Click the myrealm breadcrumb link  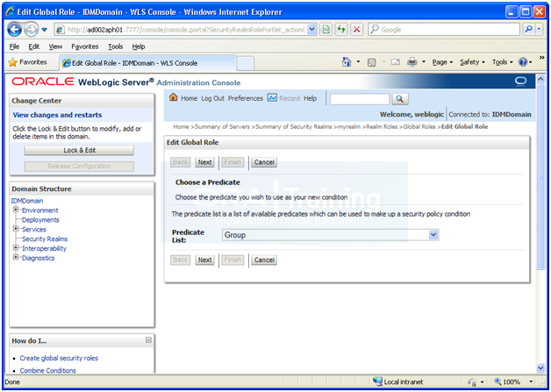pos(349,127)
